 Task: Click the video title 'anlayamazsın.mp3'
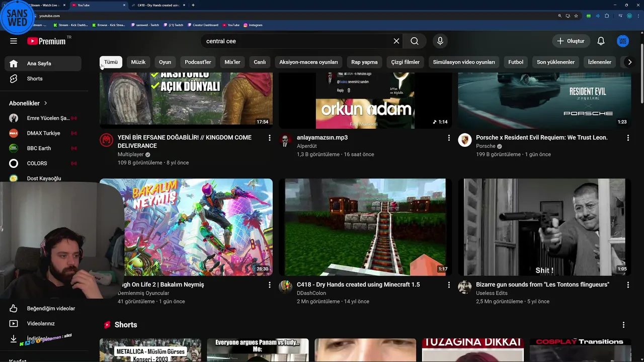[x=322, y=138]
